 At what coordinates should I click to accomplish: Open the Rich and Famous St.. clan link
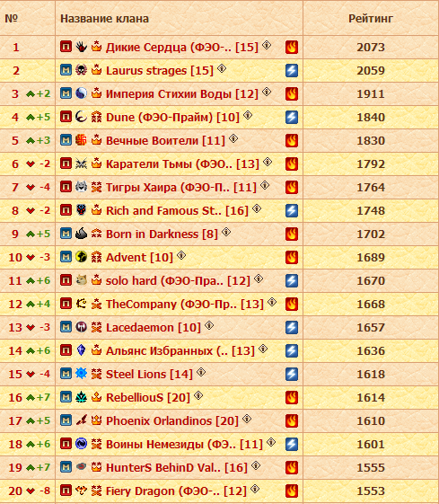[177, 211]
